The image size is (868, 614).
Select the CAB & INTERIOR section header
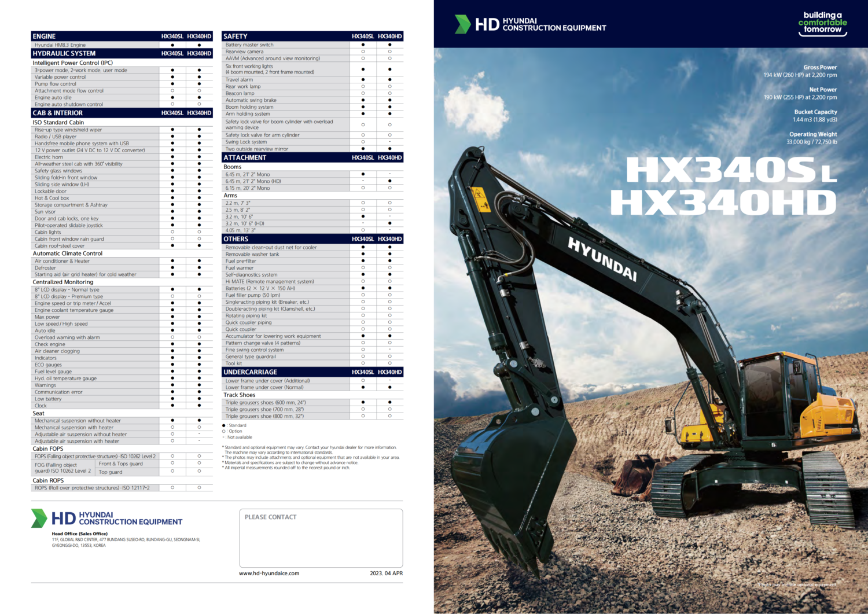point(122,113)
